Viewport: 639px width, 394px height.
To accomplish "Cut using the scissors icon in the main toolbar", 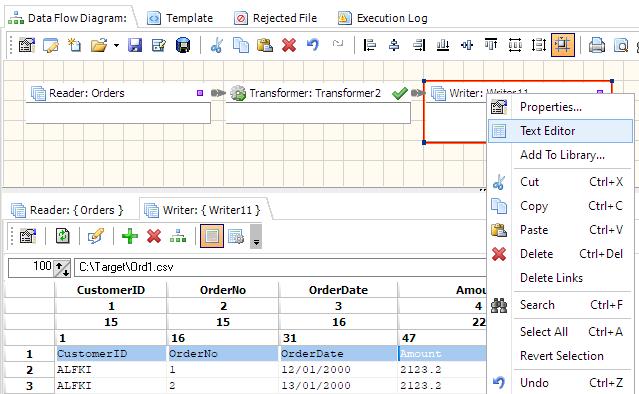I will 216,45.
